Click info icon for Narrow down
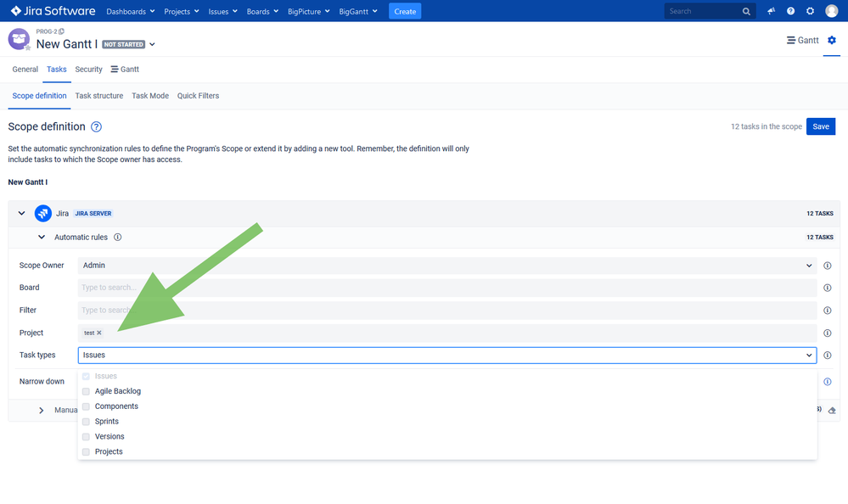 click(828, 382)
